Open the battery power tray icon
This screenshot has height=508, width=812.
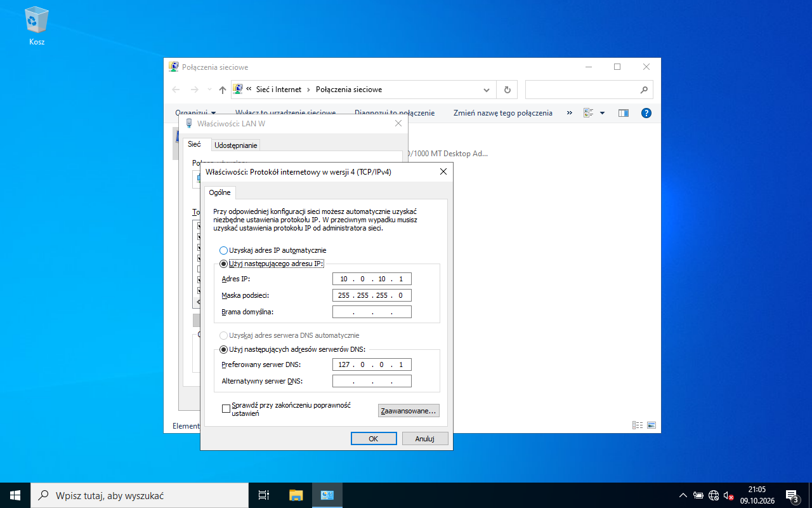pyautogui.click(x=698, y=495)
